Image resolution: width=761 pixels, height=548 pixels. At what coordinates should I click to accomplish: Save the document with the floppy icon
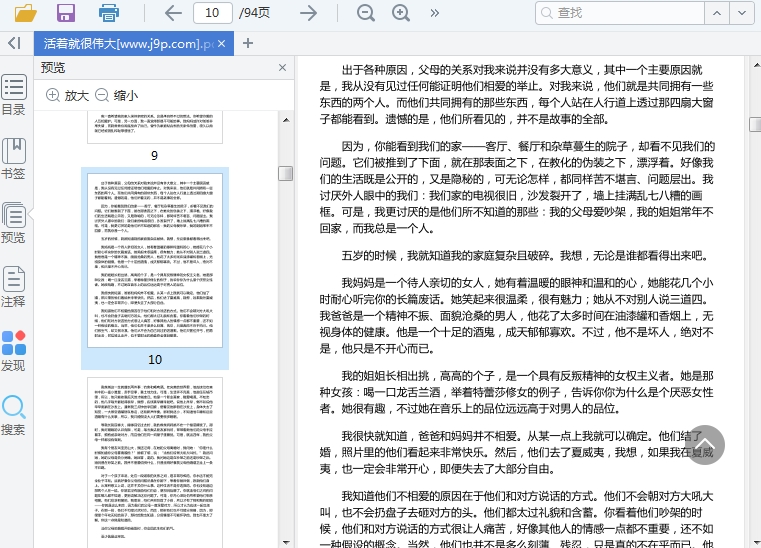click(x=66, y=13)
